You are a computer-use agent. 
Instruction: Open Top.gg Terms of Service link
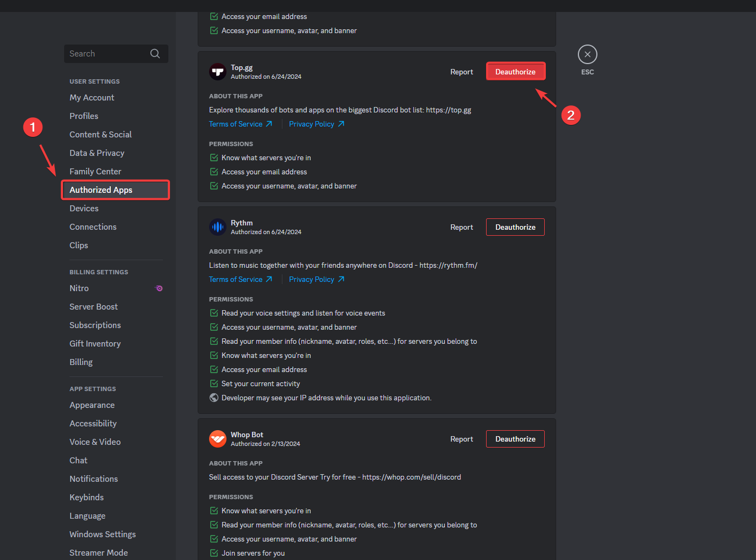pos(236,124)
